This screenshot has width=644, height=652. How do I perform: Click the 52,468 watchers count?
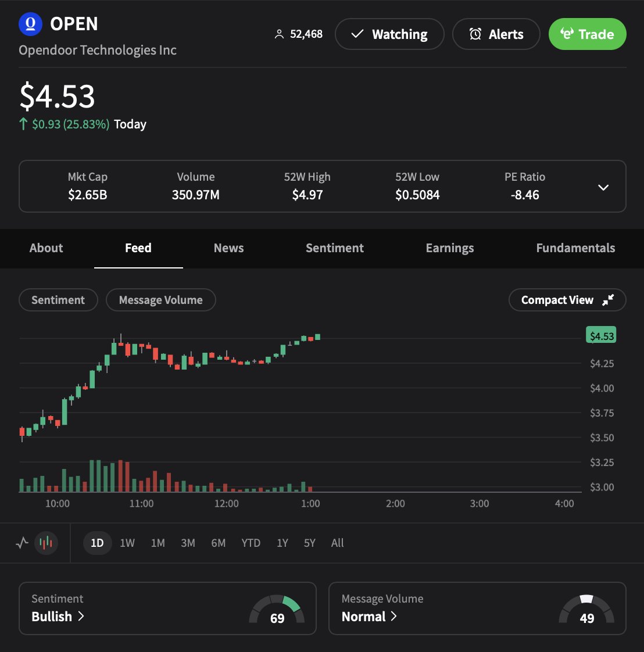306,34
